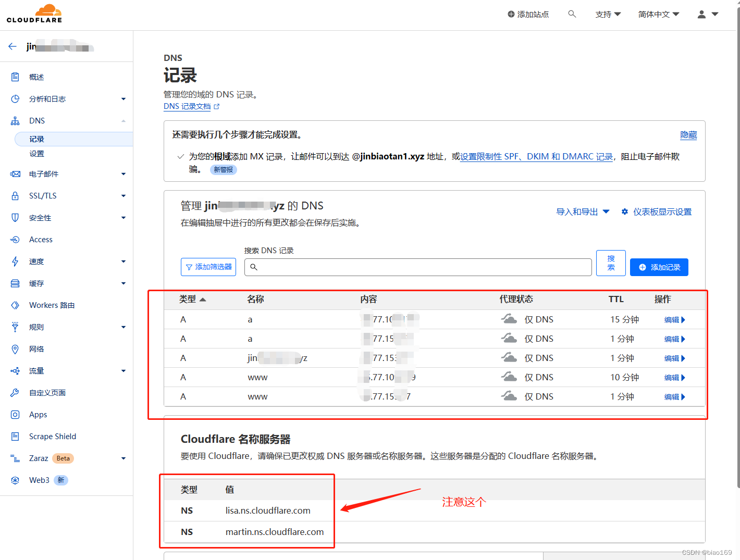Click the 添加筛选器 button
This screenshot has height=560, width=740.
(208, 267)
